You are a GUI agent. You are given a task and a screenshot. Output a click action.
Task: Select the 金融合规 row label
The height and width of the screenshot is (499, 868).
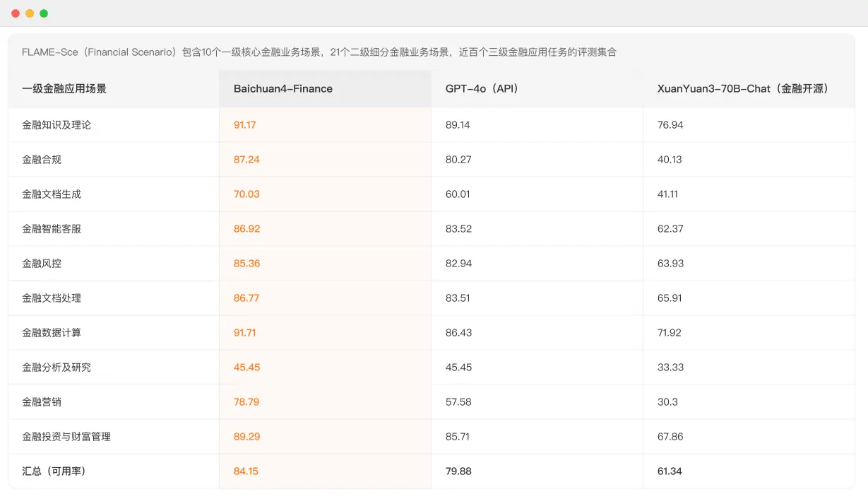click(42, 159)
